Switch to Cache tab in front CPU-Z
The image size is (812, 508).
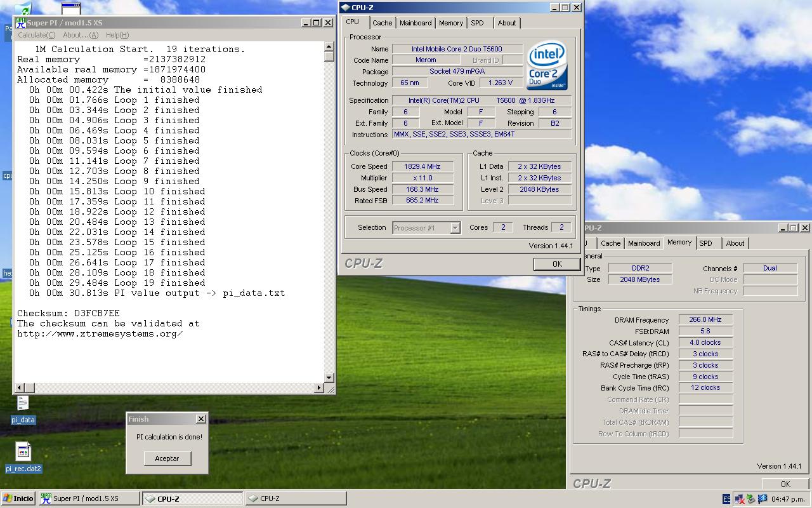[x=382, y=23]
